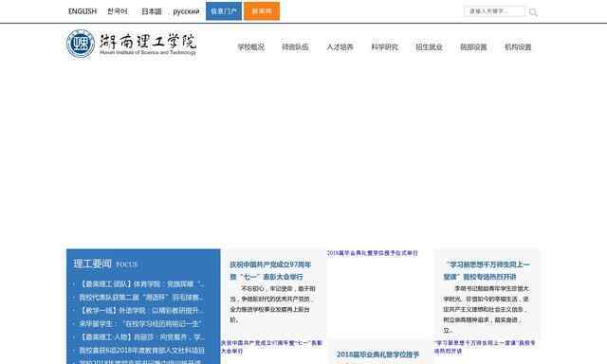Open the 科学研究 navigation menu
607x364 pixels.
coord(384,47)
